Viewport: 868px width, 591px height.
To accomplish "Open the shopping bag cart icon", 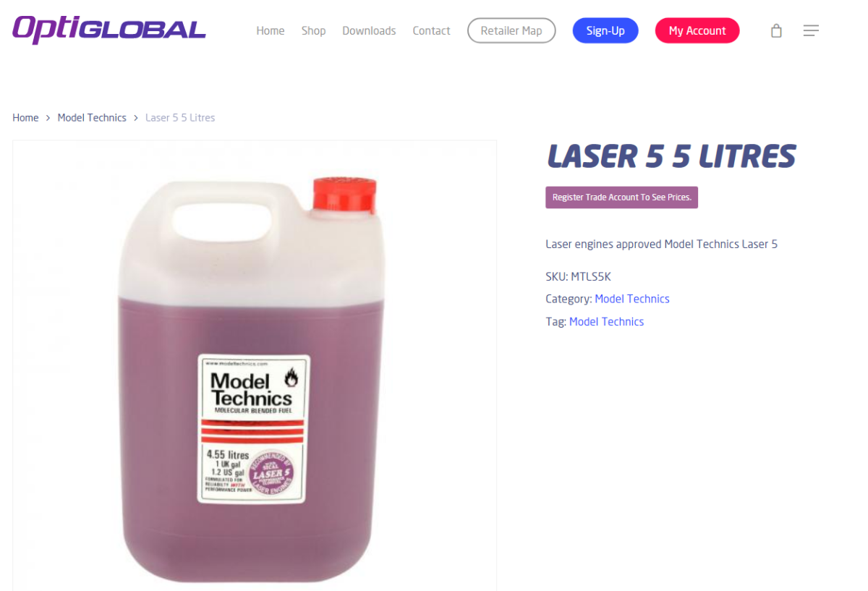I will tap(776, 30).
